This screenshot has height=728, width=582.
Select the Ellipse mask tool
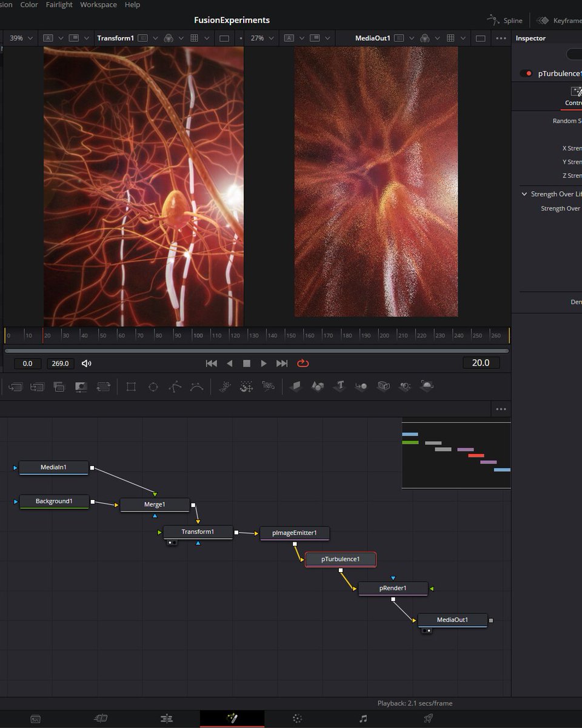coord(153,386)
